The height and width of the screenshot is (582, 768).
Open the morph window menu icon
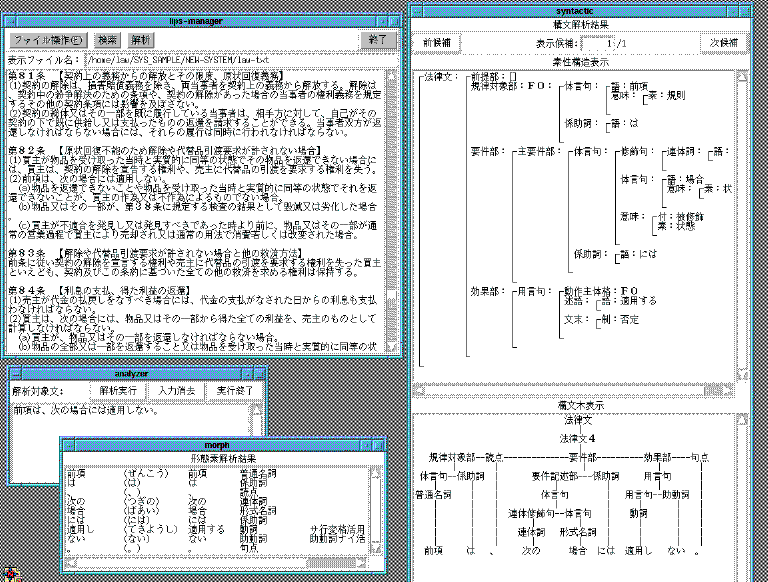(x=67, y=444)
